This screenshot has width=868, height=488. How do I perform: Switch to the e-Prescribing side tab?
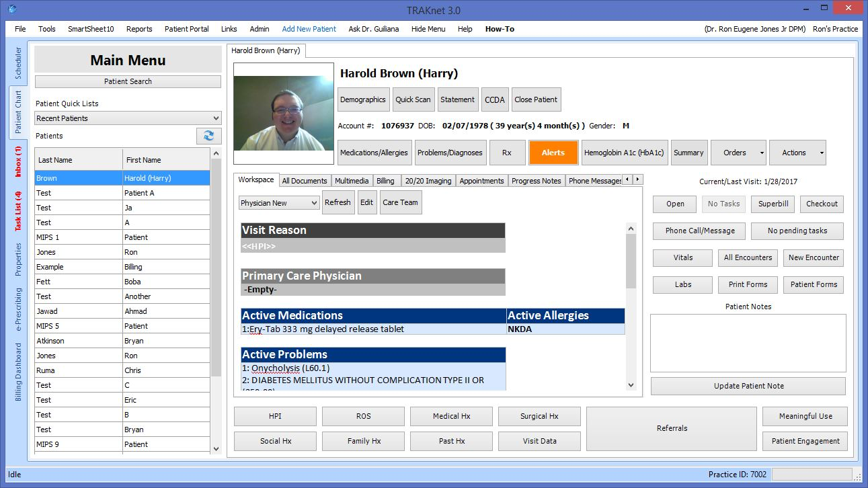coord(18,309)
